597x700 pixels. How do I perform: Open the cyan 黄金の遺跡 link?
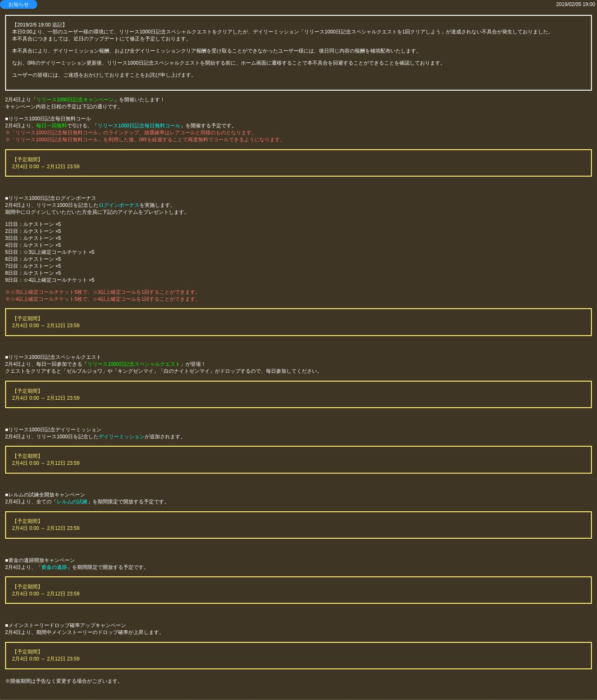tap(54, 567)
